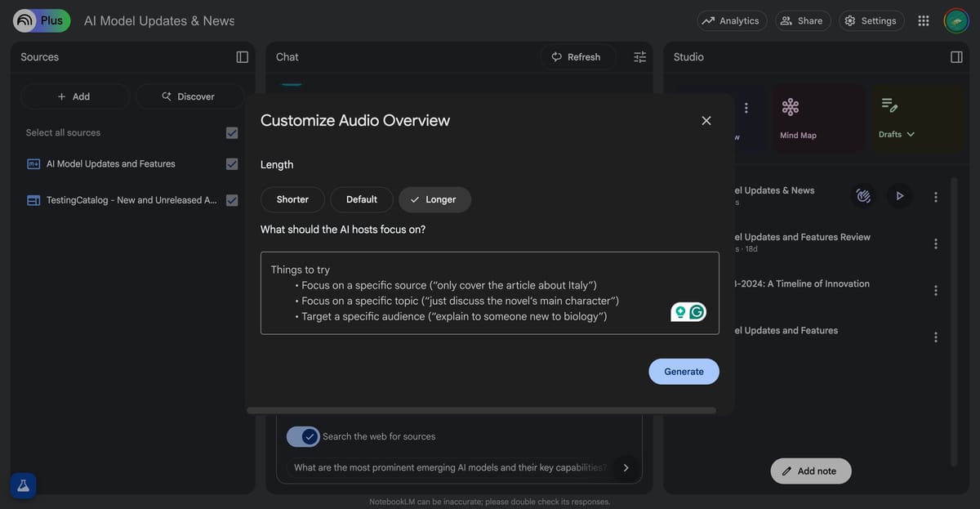Open the experiments flask icon

click(23, 485)
